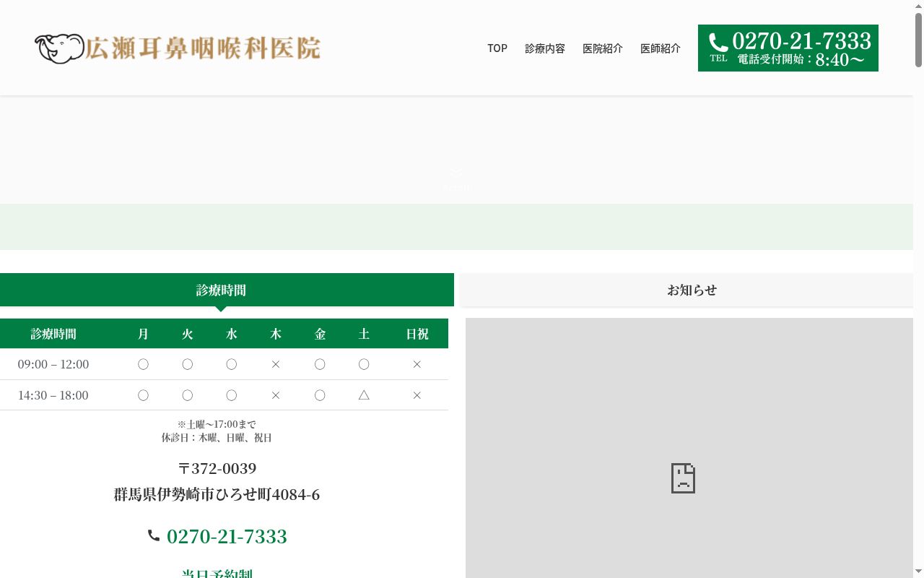Select the 土 column header
This screenshot has width=924, height=578.
[364, 334]
